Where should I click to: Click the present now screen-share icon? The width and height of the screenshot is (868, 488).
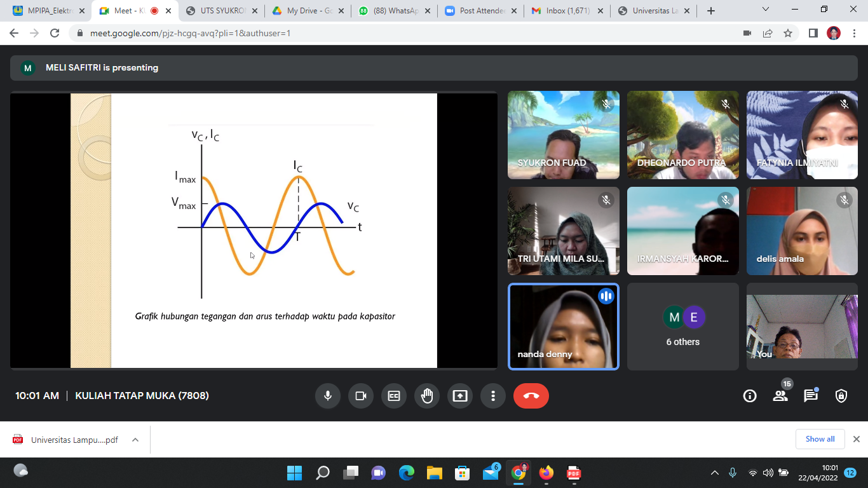coord(460,396)
